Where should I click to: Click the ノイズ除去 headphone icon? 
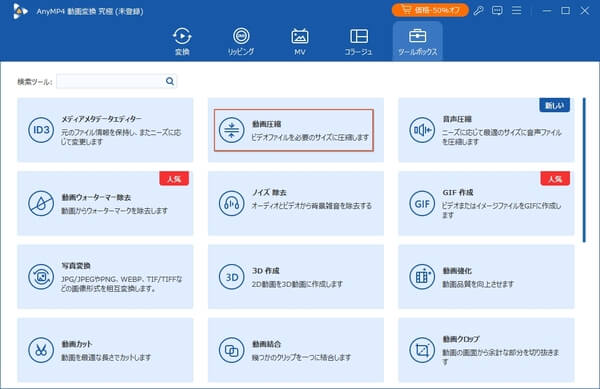(x=232, y=203)
